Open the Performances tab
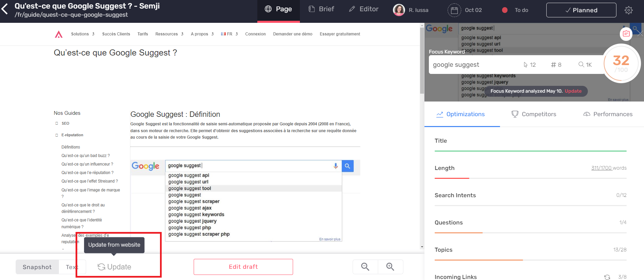The height and width of the screenshot is (280, 644). (x=608, y=114)
